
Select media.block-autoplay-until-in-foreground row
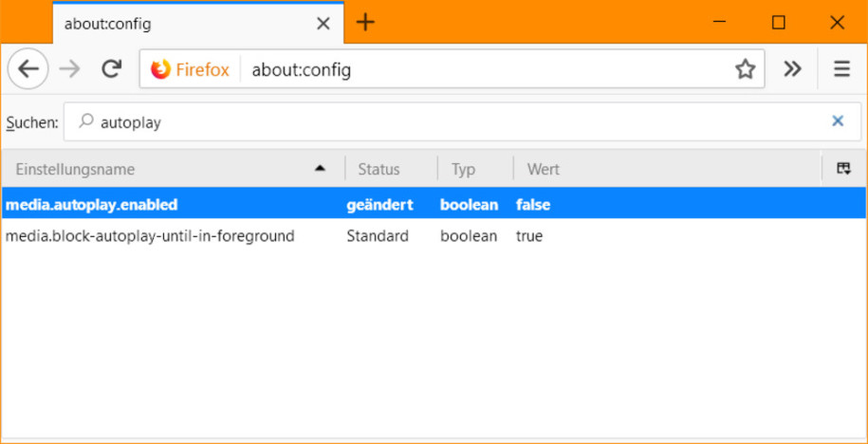pos(434,236)
